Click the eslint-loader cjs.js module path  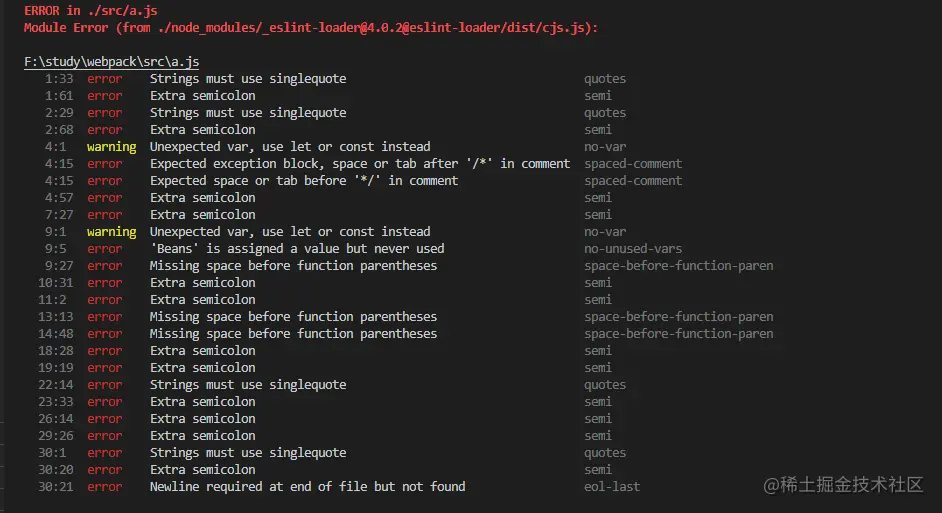pyautogui.click(x=375, y=28)
